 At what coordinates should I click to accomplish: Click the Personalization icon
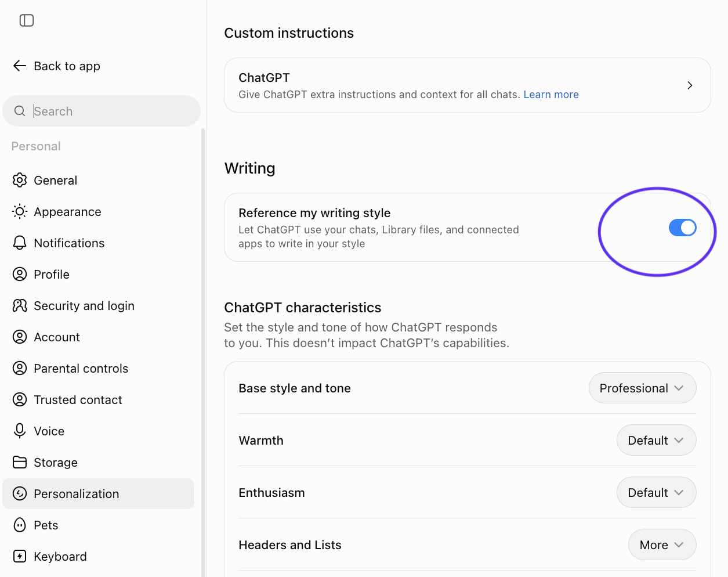click(x=20, y=493)
